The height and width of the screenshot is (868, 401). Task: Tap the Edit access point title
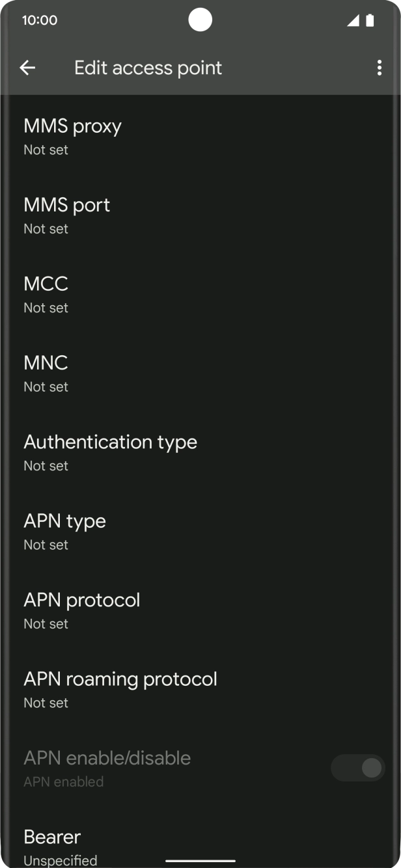[x=148, y=68]
